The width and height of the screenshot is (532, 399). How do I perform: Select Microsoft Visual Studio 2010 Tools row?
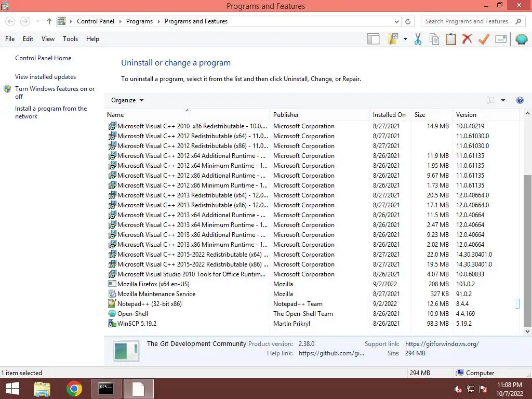coord(312,274)
